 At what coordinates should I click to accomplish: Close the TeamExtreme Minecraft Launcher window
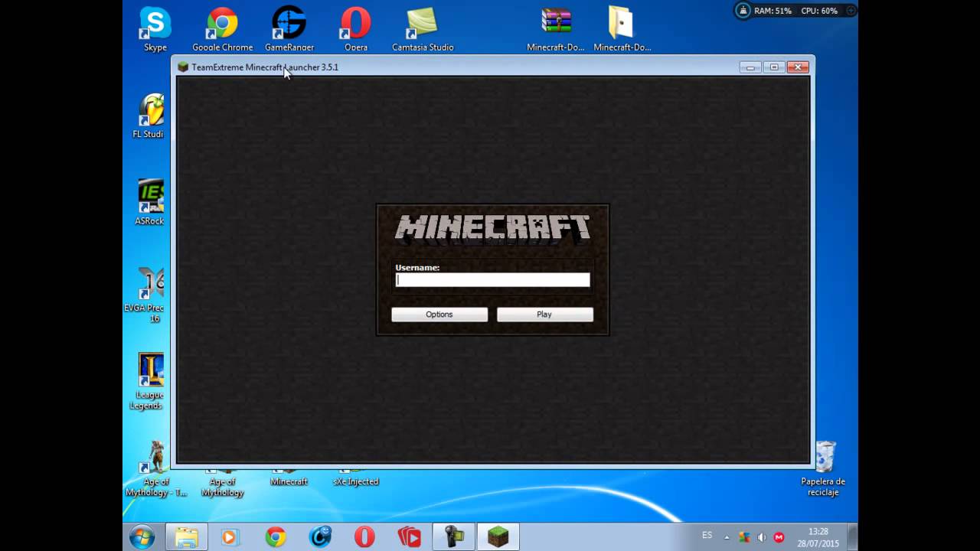click(x=798, y=67)
